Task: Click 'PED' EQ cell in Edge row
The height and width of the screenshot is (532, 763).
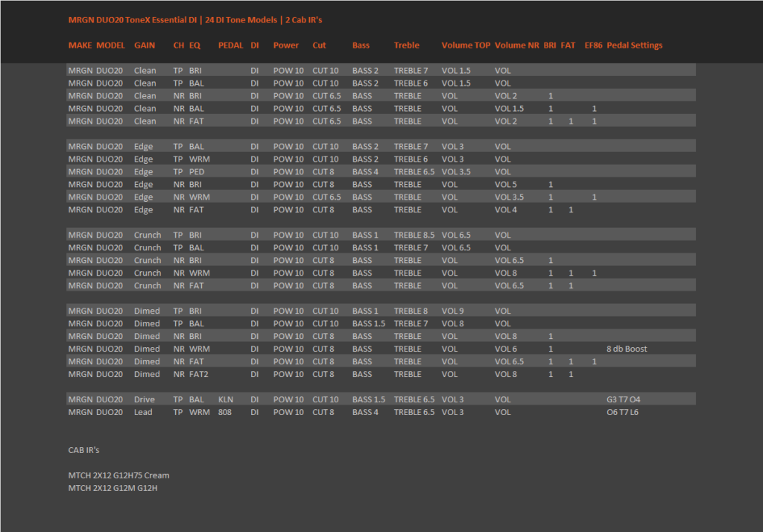Action: [x=197, y=172]
